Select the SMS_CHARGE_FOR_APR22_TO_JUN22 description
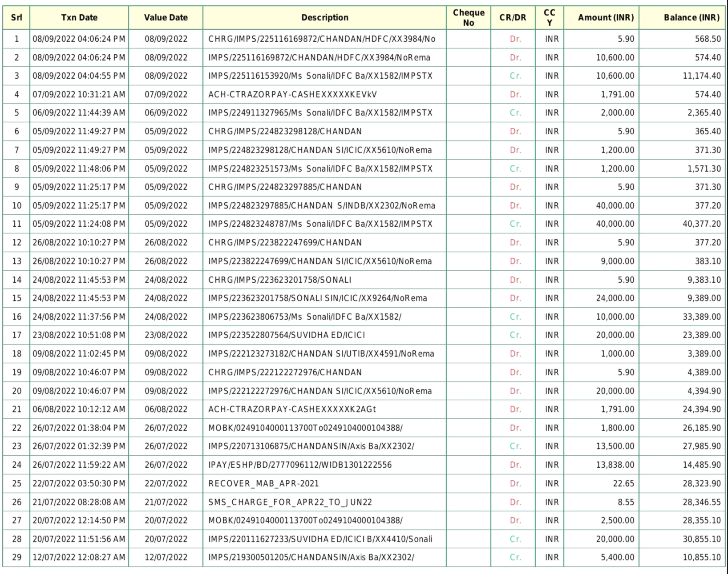The height and width of the screenshot is (574, 728). click(x=290, y=502)
